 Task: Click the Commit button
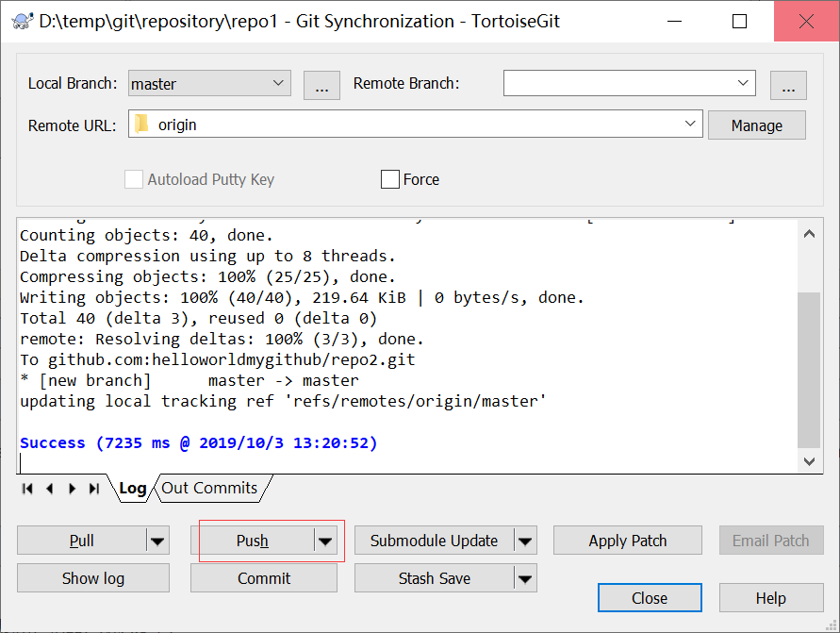pyautogui.click(x=264, y=577)
